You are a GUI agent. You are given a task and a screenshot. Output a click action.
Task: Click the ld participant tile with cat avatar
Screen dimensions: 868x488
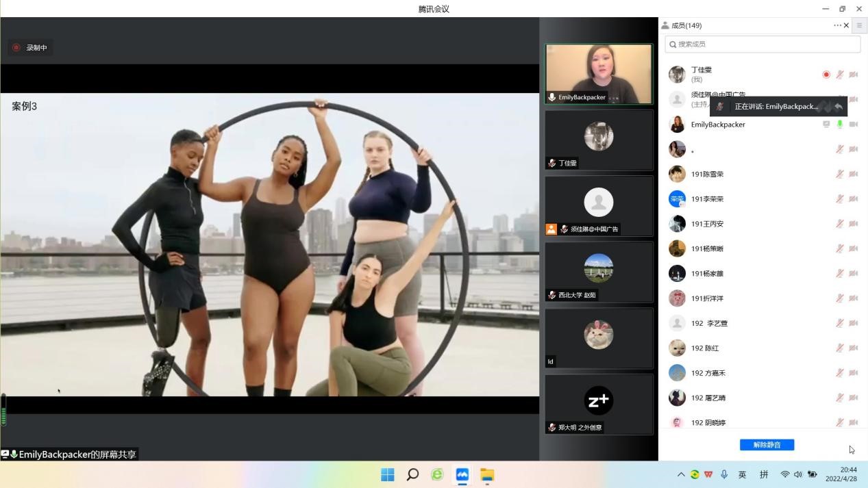click(x=599, y=338)
